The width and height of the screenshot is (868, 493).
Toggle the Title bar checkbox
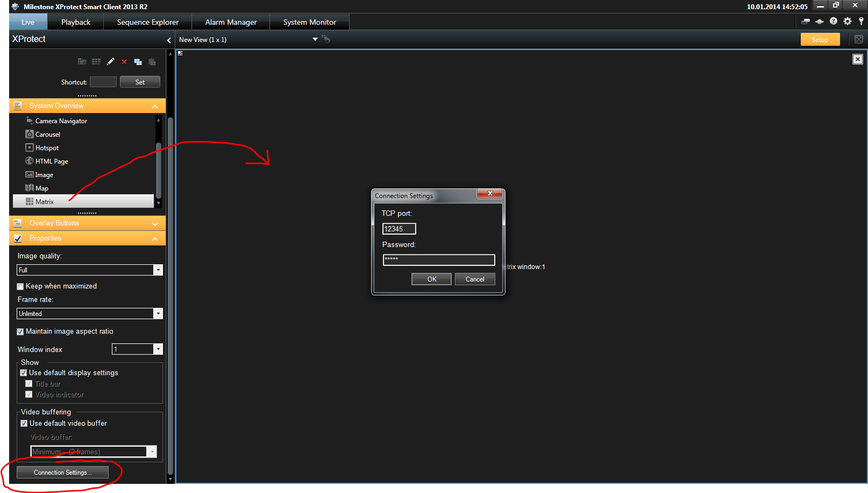click(x=29, y=384)
